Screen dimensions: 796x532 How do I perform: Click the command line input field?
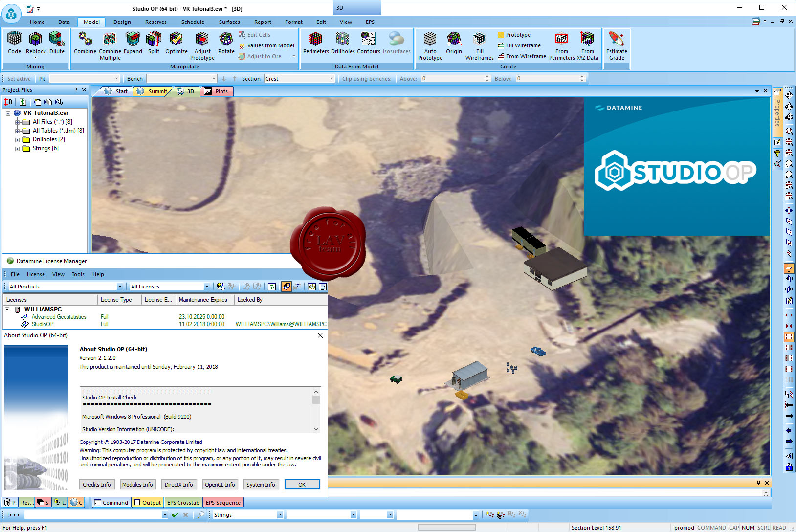(93, 515)
